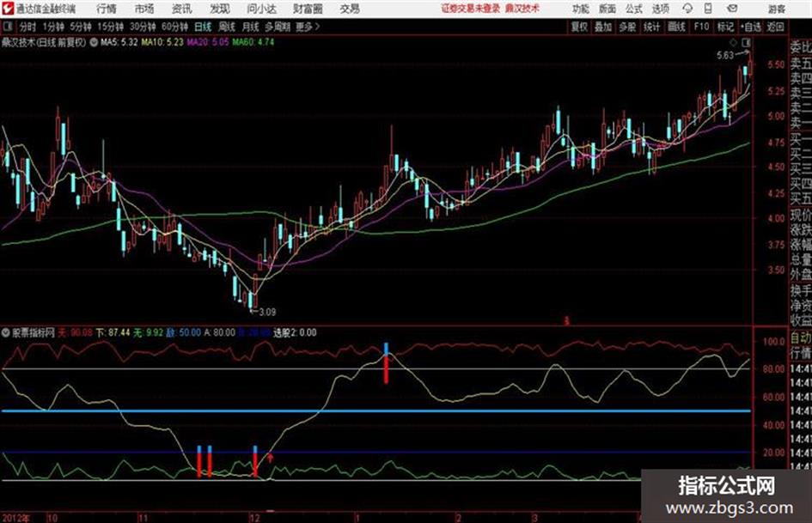This screenshot has width=812, height=523.
Task: Open the 发现 menu
Action: 220,9
